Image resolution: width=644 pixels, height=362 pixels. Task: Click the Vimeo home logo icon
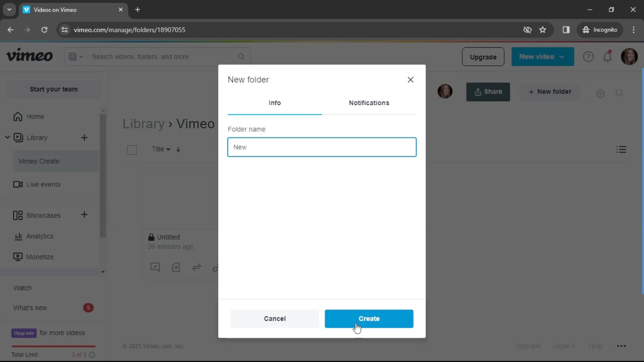[x=30, y=57]
